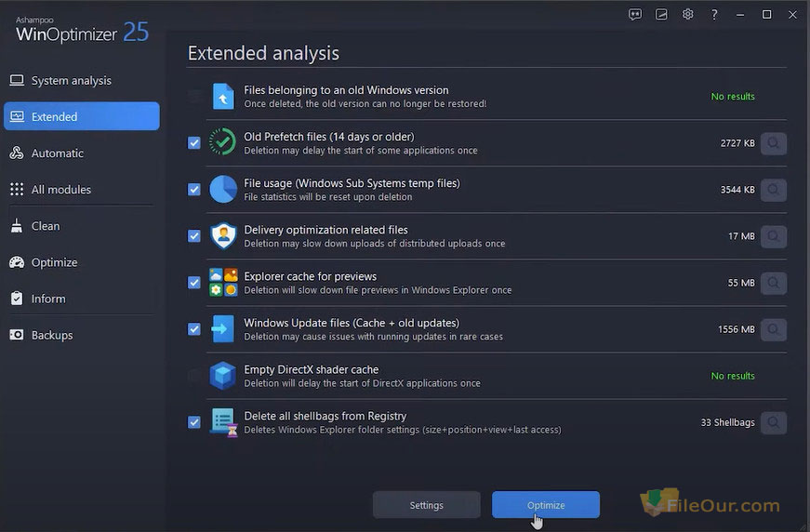Uncheck File usage temp files checkbox
Image resolution: width=810 pixels, height=532 pixels.
194,190
